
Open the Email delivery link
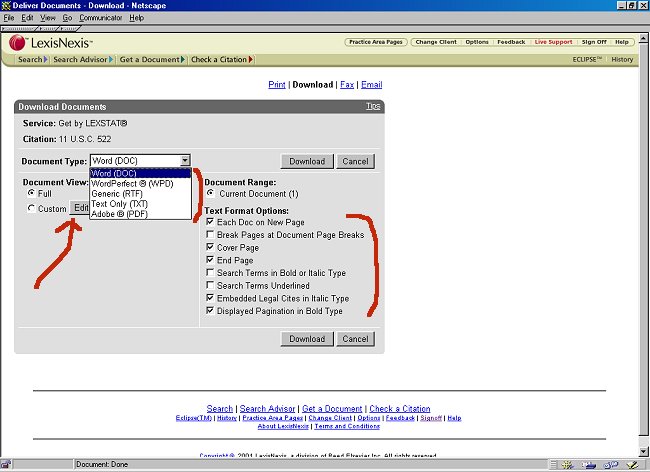point(371,85)
